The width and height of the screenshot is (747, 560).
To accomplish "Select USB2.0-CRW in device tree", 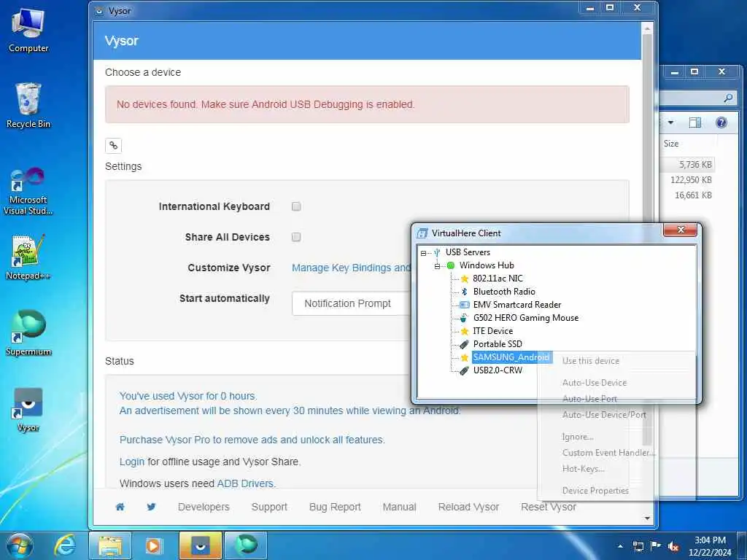I will (x=498, y=370).
